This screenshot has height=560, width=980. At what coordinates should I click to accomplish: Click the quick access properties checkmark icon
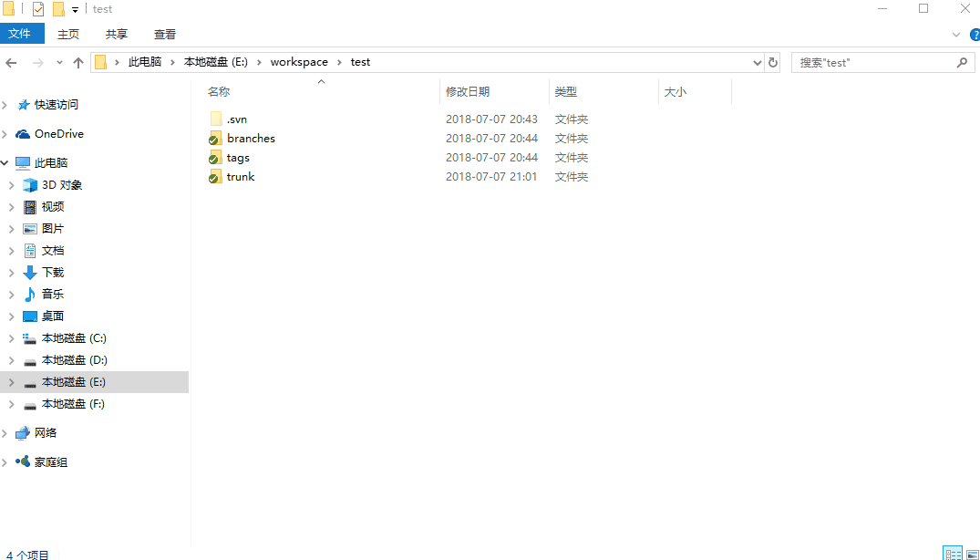click(38, 9)
